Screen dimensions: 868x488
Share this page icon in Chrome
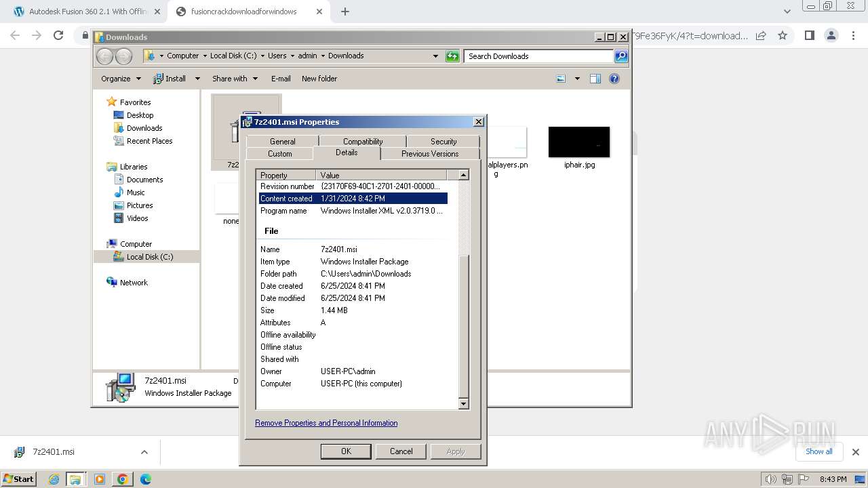[761, 35]
